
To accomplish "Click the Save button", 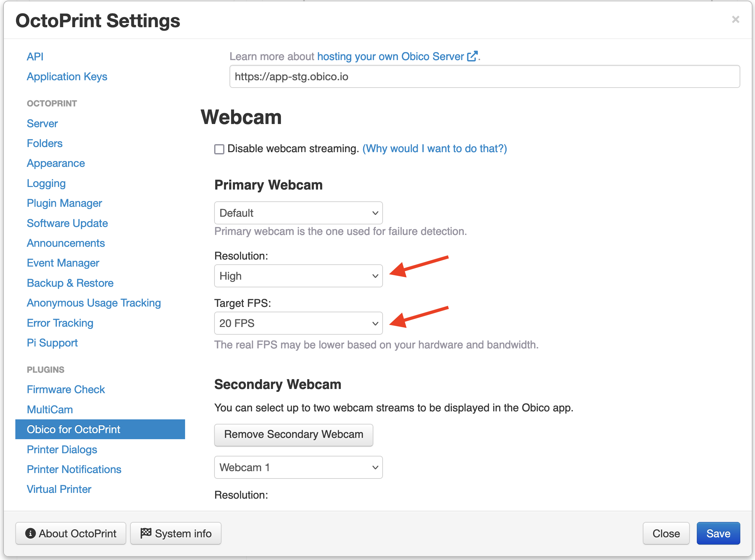I will coord(718,533).
